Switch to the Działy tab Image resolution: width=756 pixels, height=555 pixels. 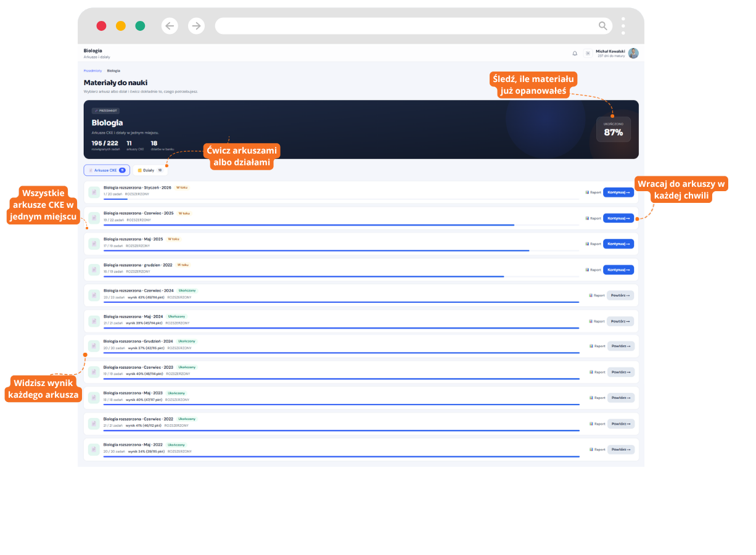point(150,170)
